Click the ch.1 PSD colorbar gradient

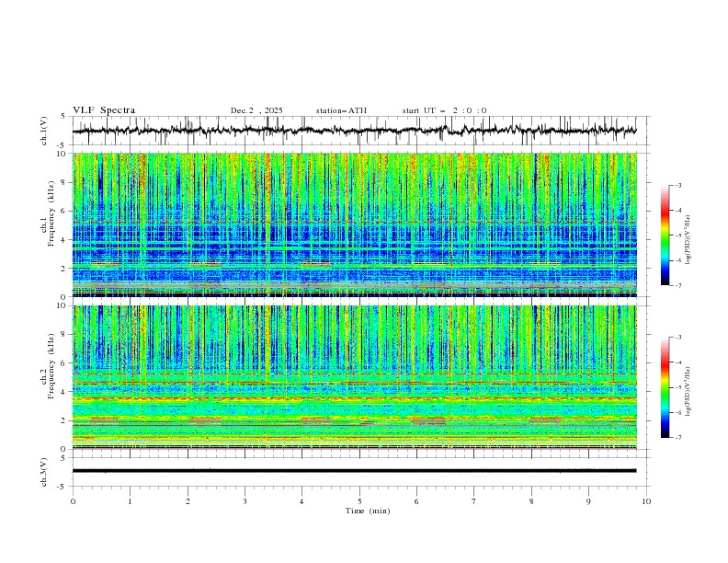[x=665, y=236]
